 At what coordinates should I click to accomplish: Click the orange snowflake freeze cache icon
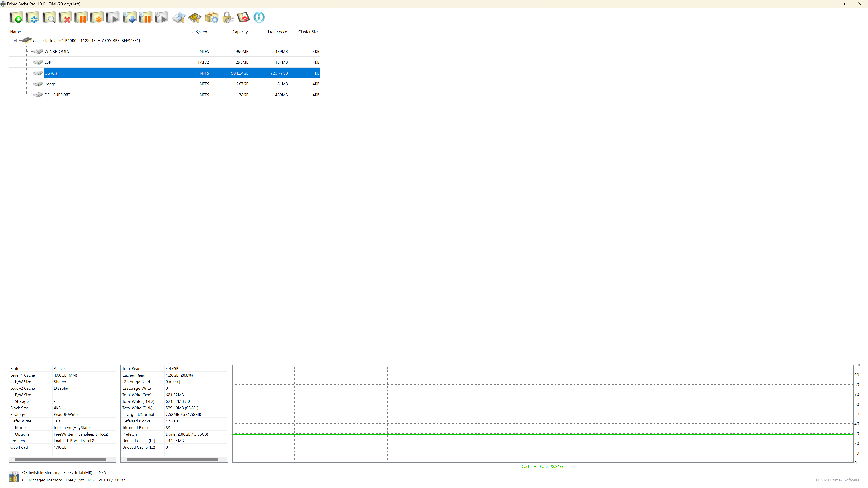coord(97,17)
